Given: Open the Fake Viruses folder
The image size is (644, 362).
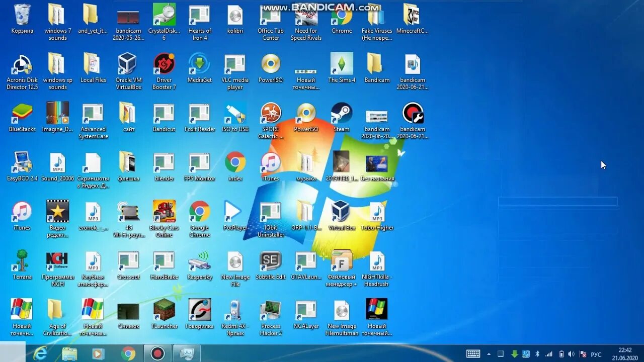Looking at the screenshot, I should tap(377, 15).
